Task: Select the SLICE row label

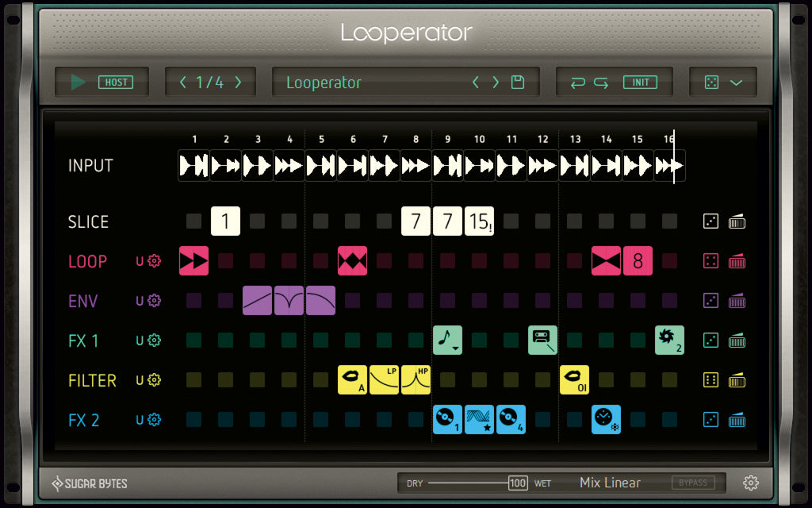Action: tap(88, 221)
